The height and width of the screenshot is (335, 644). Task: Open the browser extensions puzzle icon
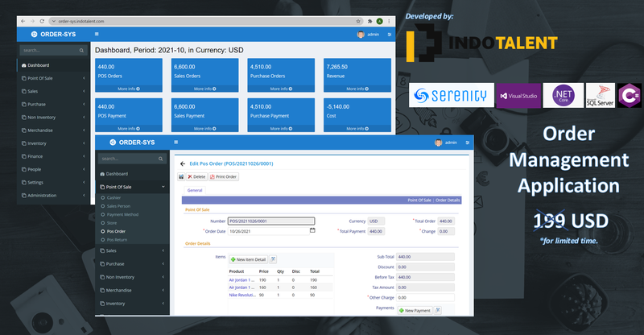[369, 21]
